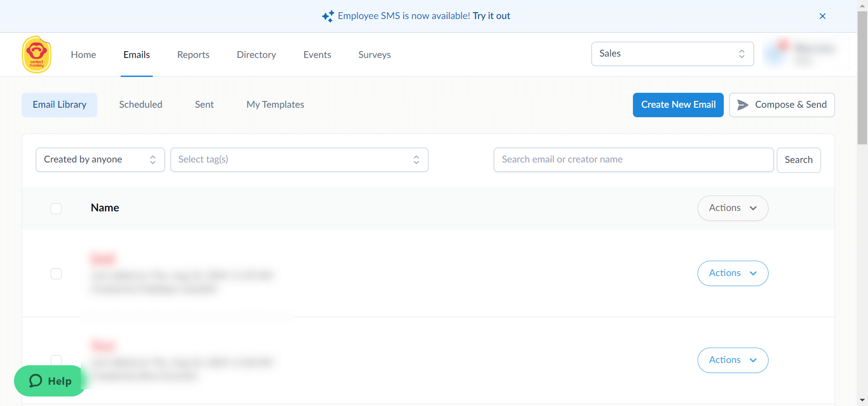Click chevron in header Actions button

[753, 208]
